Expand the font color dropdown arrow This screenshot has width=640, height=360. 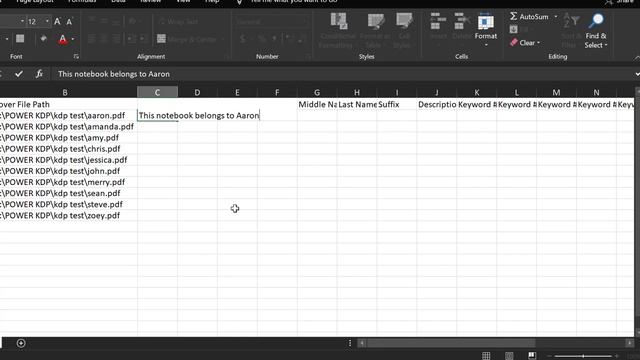point(73,39)
